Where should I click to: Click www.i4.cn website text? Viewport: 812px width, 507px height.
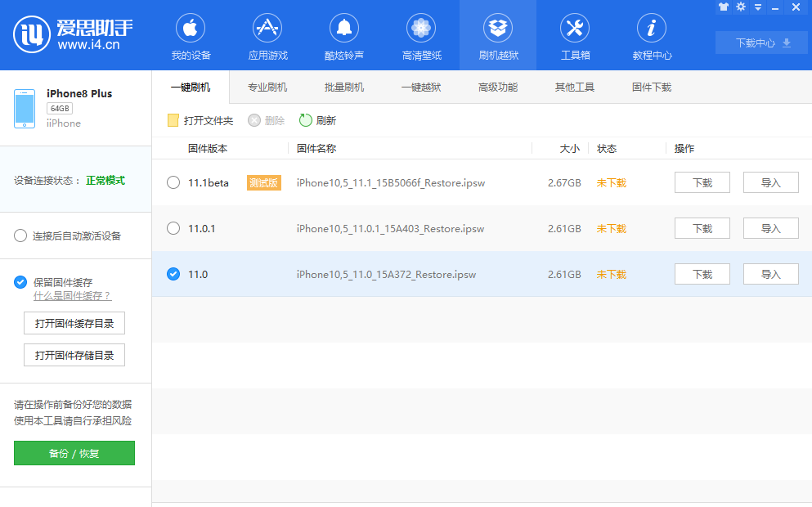click(88, 45)
